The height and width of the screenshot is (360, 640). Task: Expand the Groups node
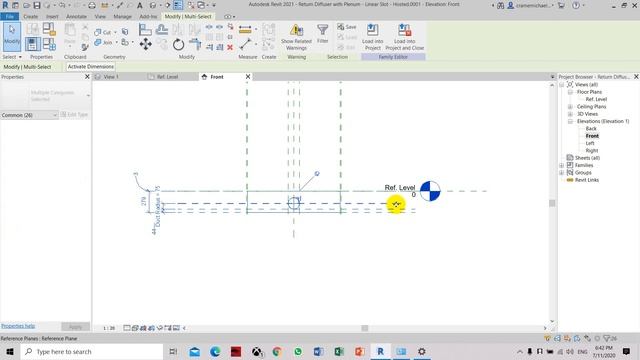pyautogui.click(x=562, y=173)
